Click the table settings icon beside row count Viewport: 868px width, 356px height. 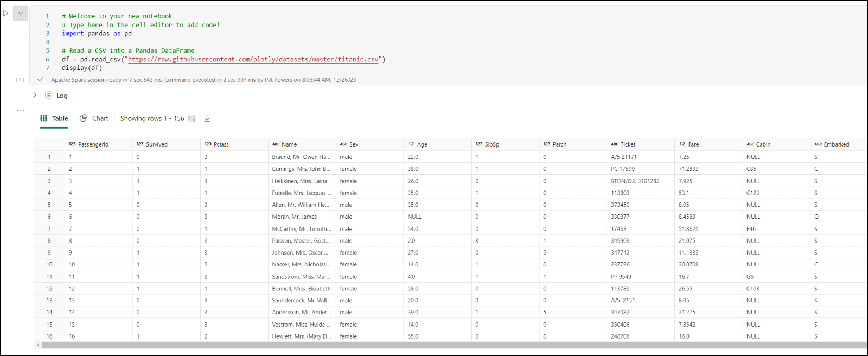click(192, 118)
